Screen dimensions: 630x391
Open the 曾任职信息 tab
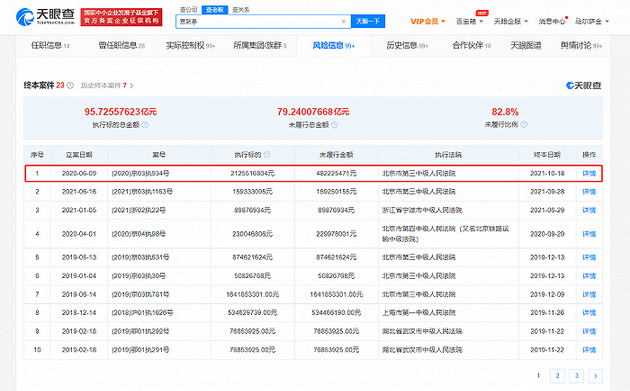click(x=121, y=45)
